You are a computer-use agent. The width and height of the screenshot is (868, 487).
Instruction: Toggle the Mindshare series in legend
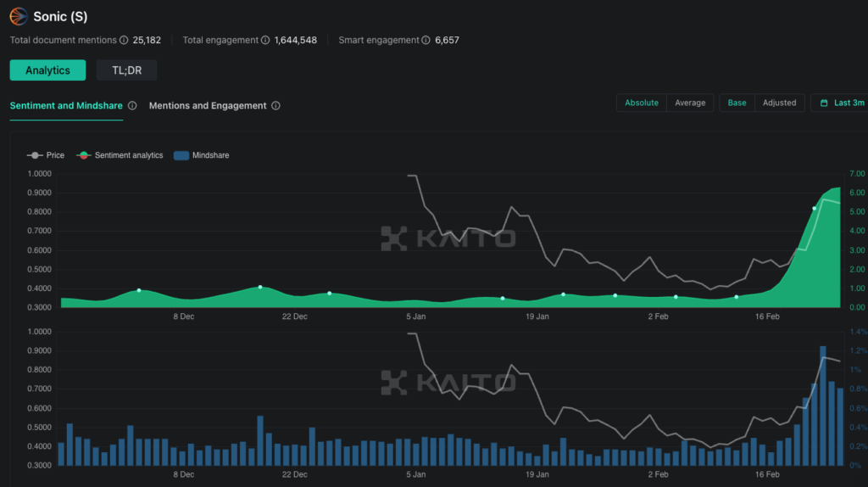[x=202, y=155]
